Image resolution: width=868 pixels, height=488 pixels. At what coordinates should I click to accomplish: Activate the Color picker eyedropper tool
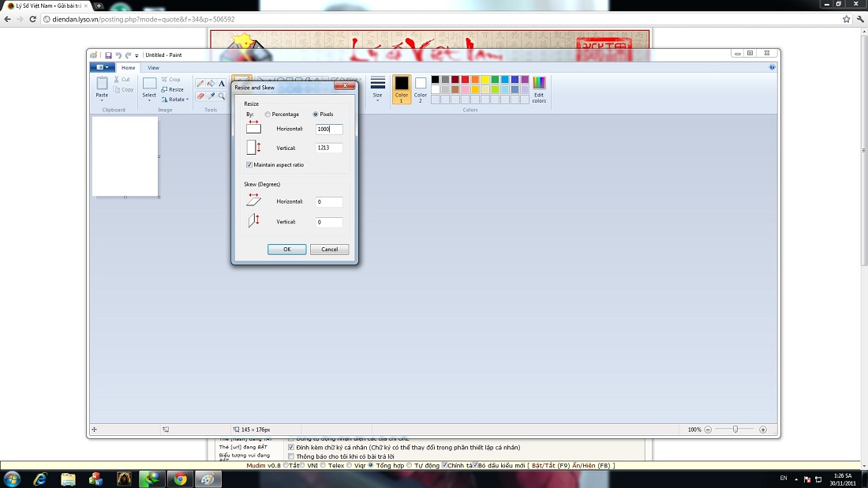click(211, 96)
